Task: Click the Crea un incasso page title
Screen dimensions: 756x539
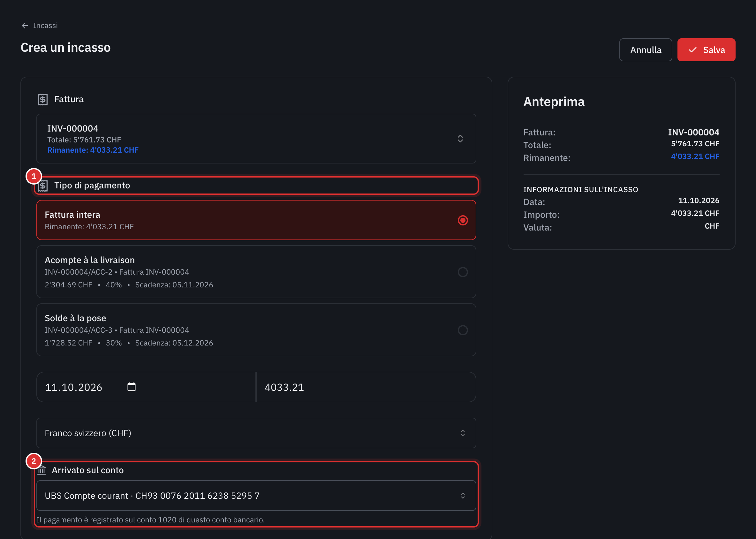Action: coord(66,48)
